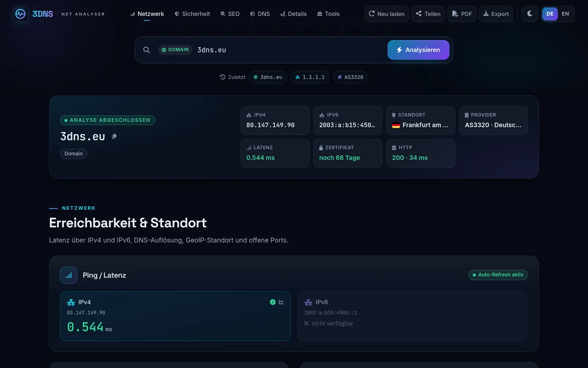
Task: Click the IPv6 network icon in ping card
Action: (x=308, y=302)
